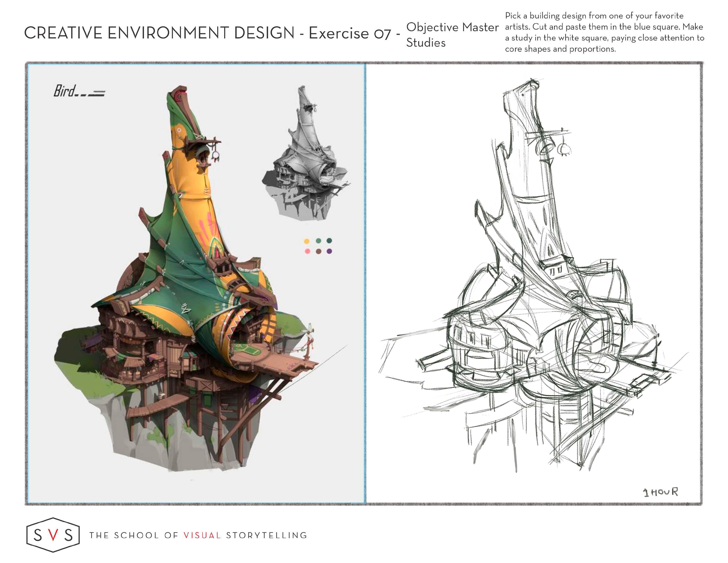Click the 'Bird' label text
This screenshot has width=728, height=563.
pos(65,91)
